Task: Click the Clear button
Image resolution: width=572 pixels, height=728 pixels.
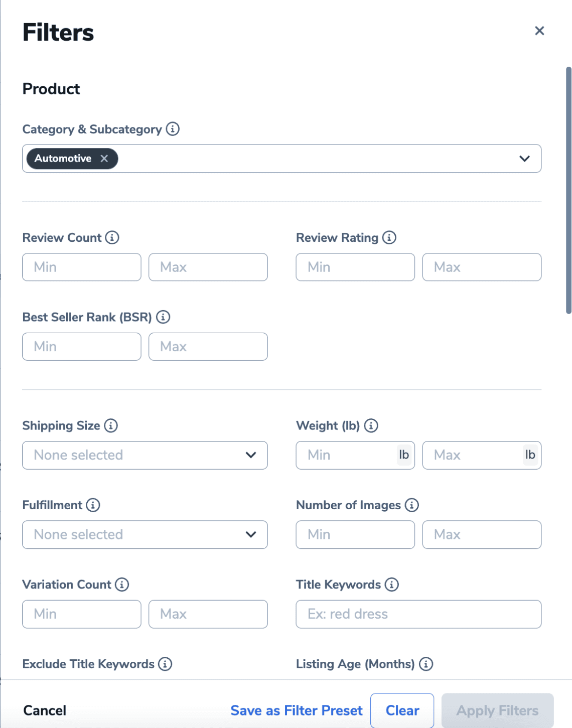Action: (402, 710)
